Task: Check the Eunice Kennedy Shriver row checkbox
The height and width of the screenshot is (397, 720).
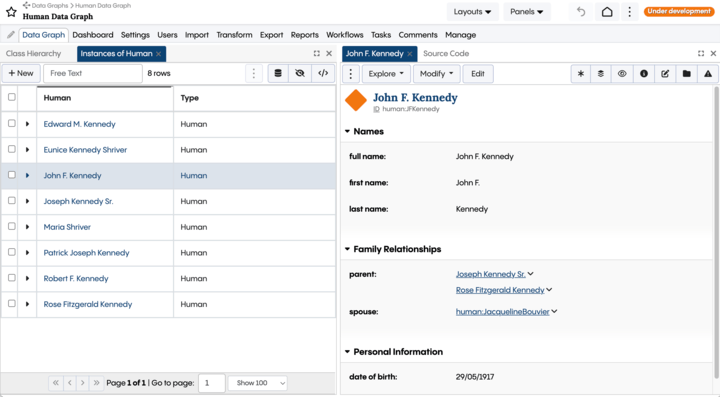Action: coord(12,149)
